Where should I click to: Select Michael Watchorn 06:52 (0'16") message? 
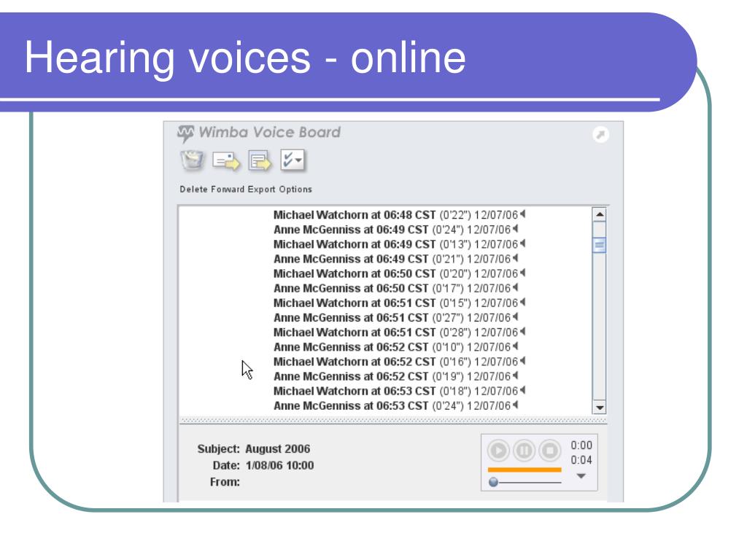399,362
